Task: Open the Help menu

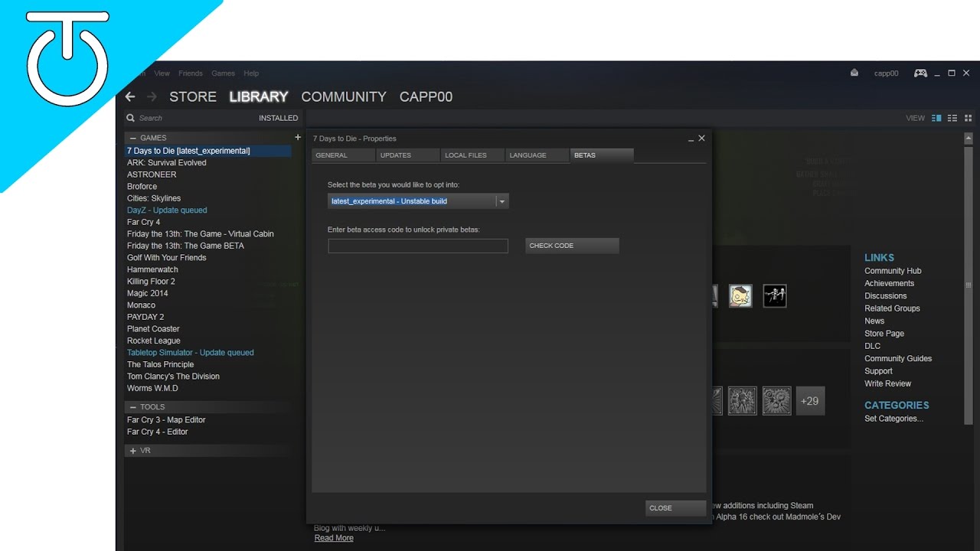Action: point(251,73)
